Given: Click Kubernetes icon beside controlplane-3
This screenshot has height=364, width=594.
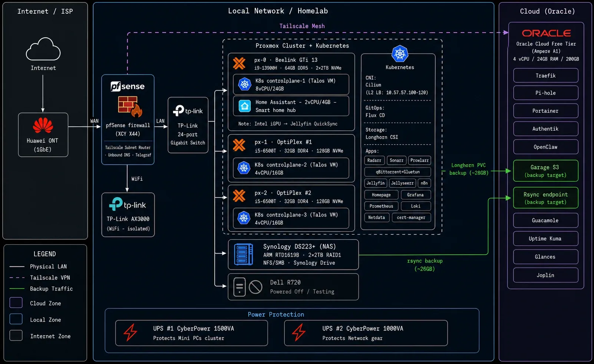Looking at the screenshot, I should click(244, 218).
